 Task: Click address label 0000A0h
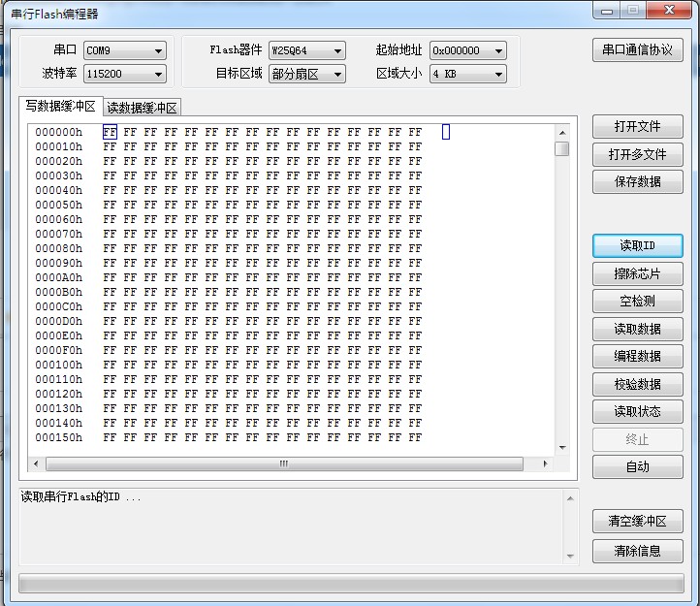pyautogui.click(x=59, y=277)
